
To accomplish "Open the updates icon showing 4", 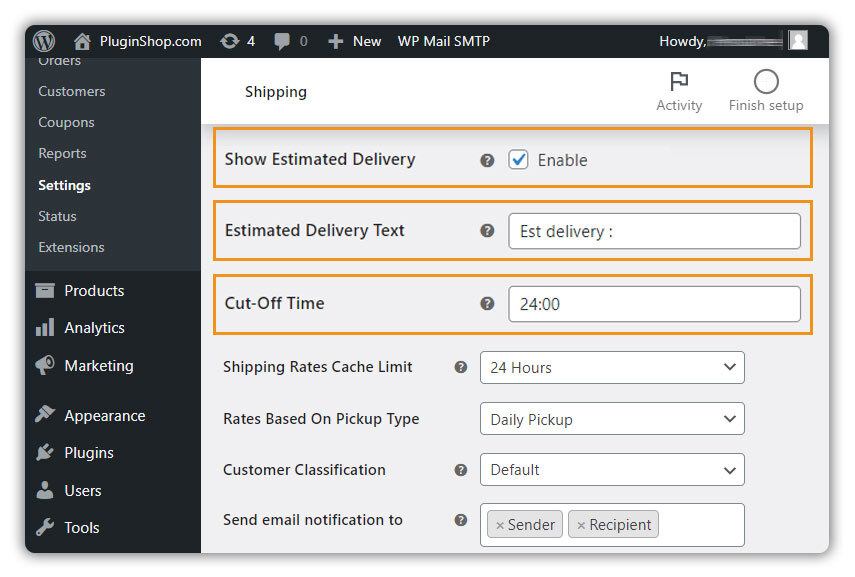I will coord(230,41).
